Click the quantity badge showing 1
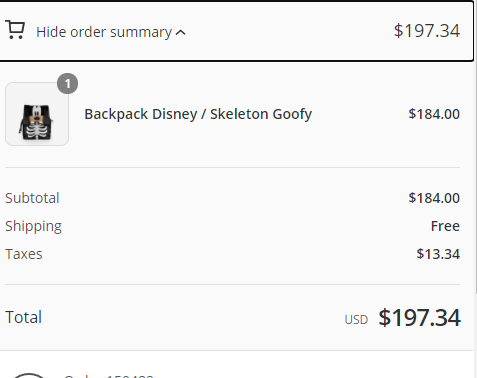The image size is (477, 378). click(x=68, y=84)
